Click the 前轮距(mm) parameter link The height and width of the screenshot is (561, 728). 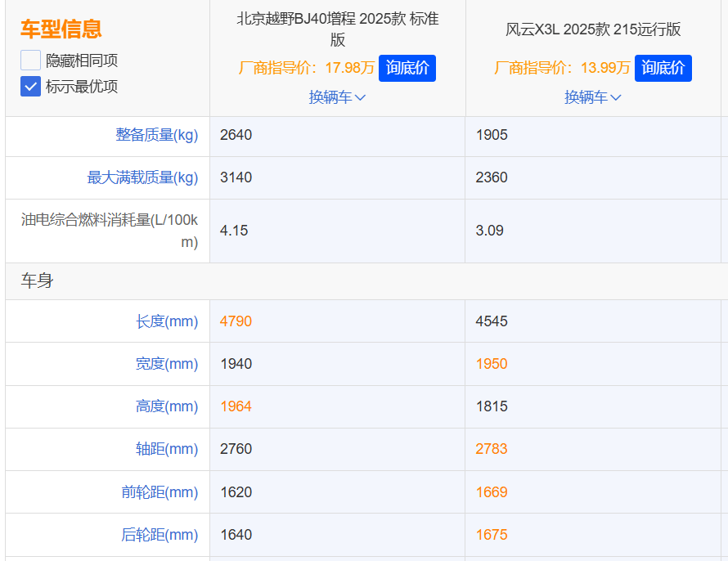160,492
